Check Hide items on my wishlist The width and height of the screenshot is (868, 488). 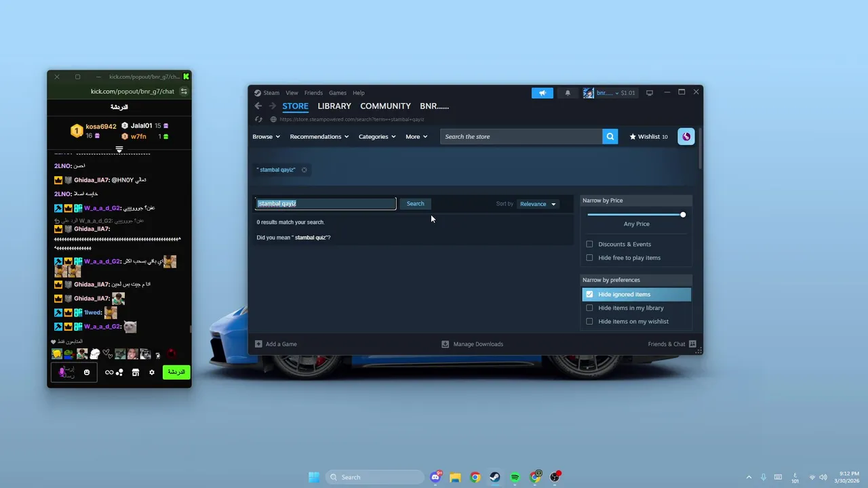click(x=589, y=321)
